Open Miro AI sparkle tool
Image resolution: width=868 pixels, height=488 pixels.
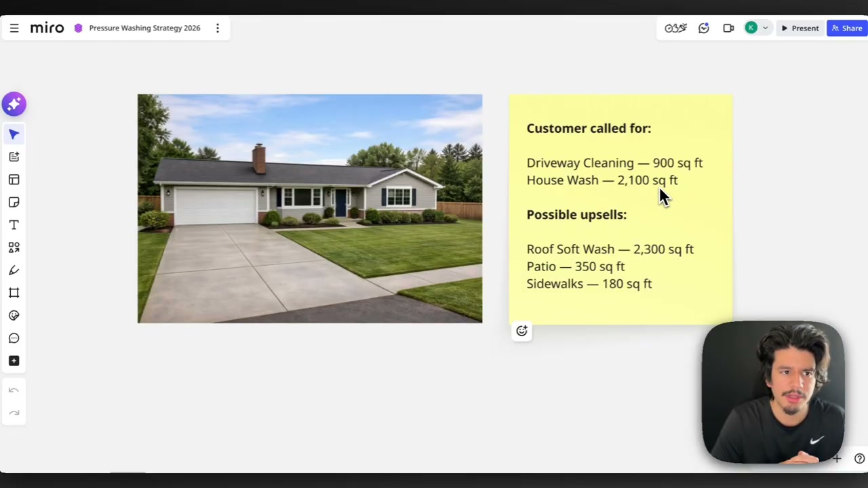pos(14,104)
